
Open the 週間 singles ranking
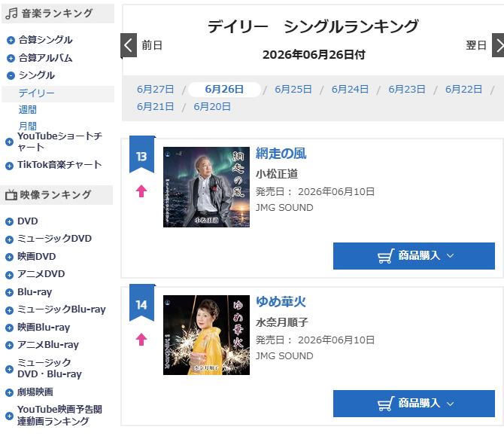click(x=27, y=110)
